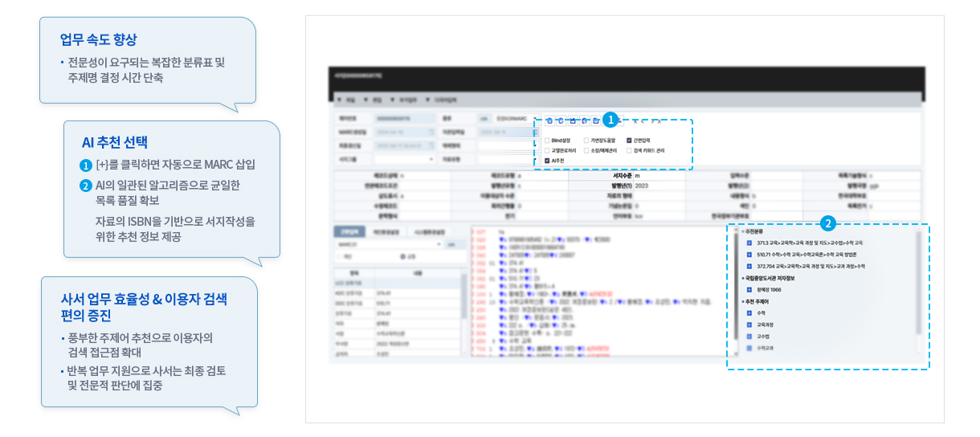Enable the Blind설정 checkbox
This screenshot has height=437, width=980.
point(547,140)
